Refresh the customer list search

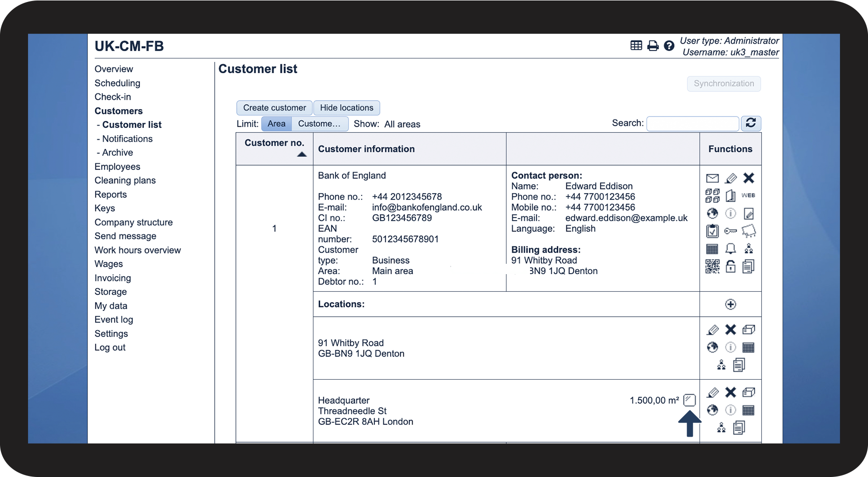751,123
